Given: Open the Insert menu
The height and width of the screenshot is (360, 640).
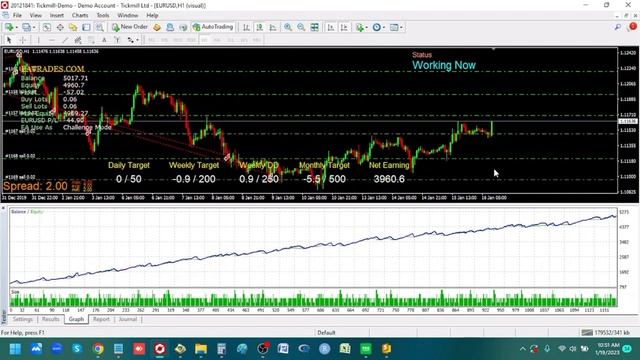Looking at the screenshot, I should 57,15.
